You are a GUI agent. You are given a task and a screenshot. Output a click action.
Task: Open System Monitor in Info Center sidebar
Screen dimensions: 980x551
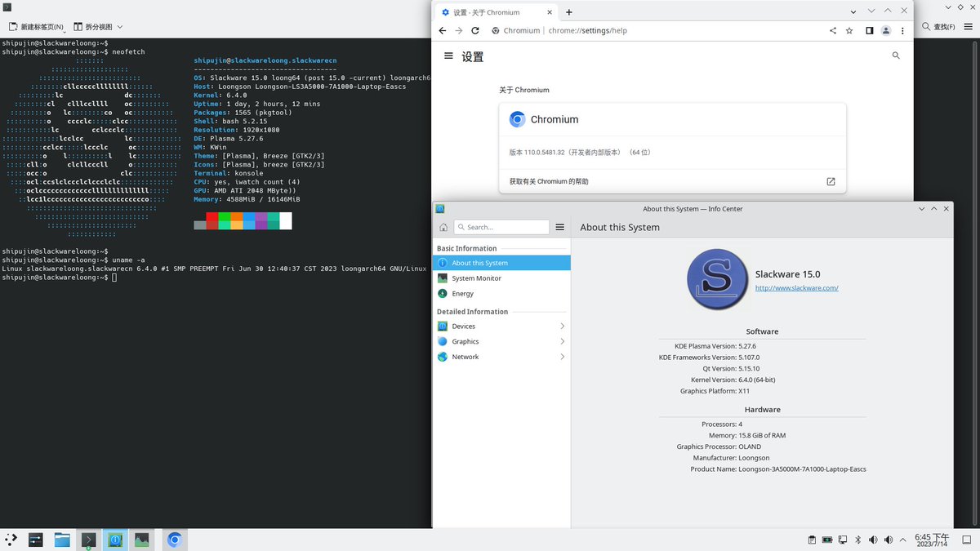point(501,278)
